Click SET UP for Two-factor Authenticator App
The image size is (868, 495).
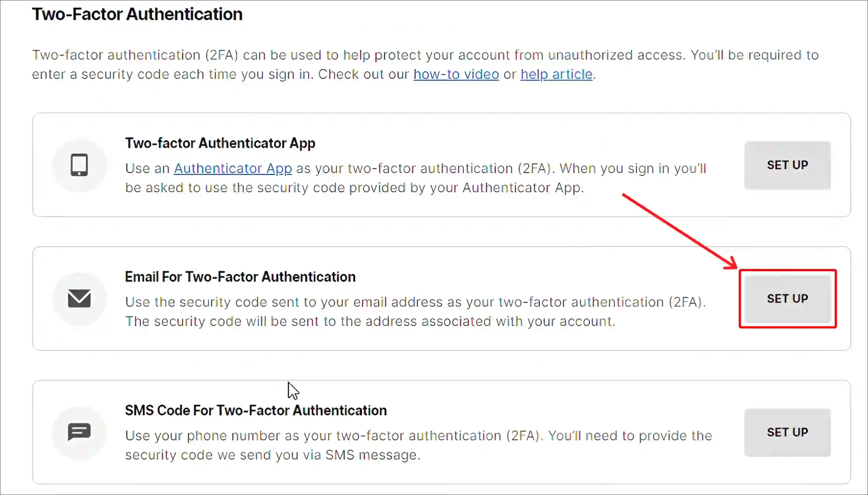tap(788, 165)
